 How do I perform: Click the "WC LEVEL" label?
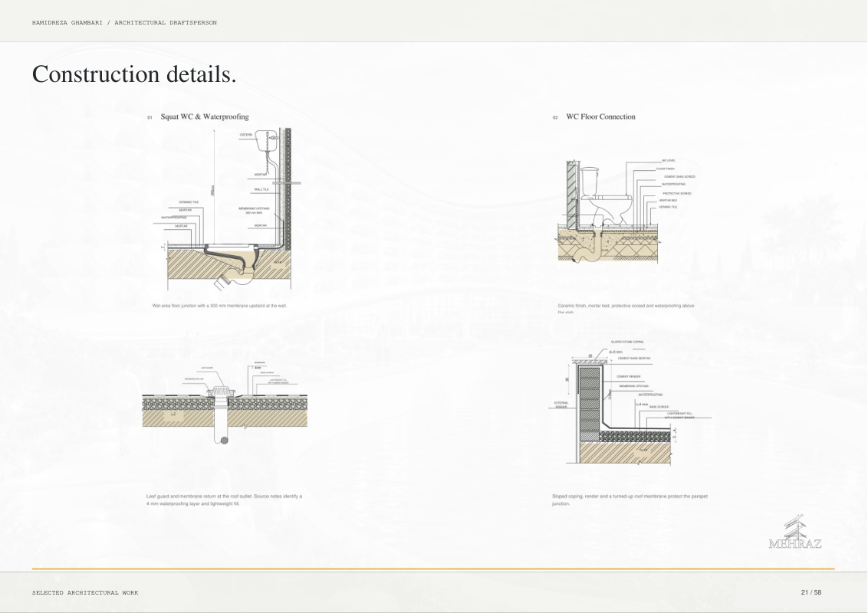(x=668, y=160)
